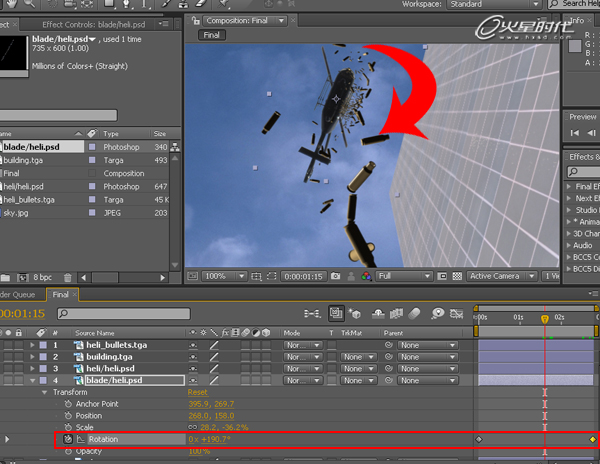Click the Graph Editor icon right of Brainstorm
This screenshot has width=600, height=464.
click(456, 314)
